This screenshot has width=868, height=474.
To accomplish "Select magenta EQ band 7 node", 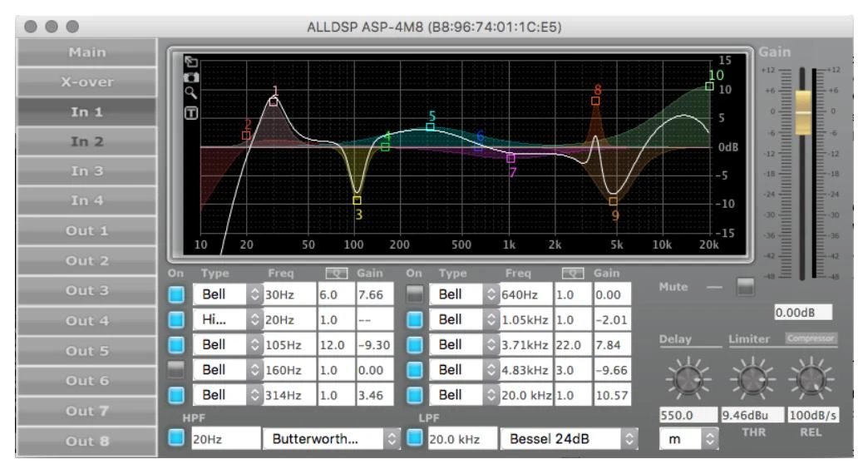I will (510, 158).
